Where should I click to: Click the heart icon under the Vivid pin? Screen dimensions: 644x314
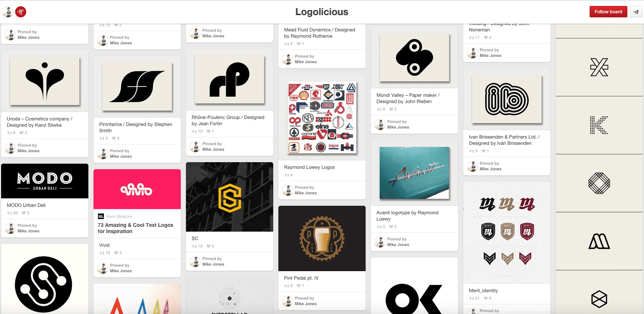click(116, 253)
